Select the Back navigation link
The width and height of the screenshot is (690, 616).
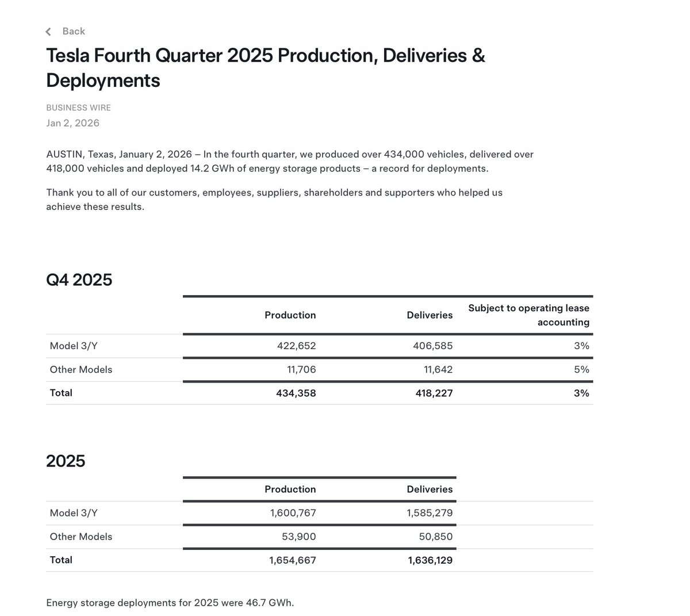74,31
